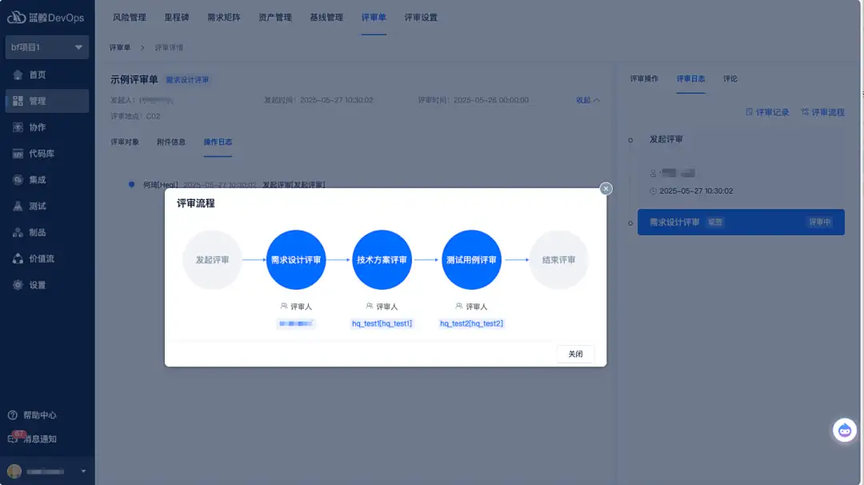Switch to the 评审对象 sub-tab
864x485 pixels.
pyautogui.click(x=125, y=142)
